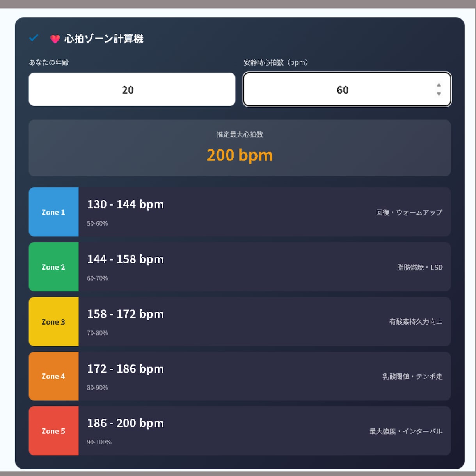Viewport: 476px width, 476px height.
Task: Click the '心拍ゾーン計算機' title text
Action: [104, 39]
